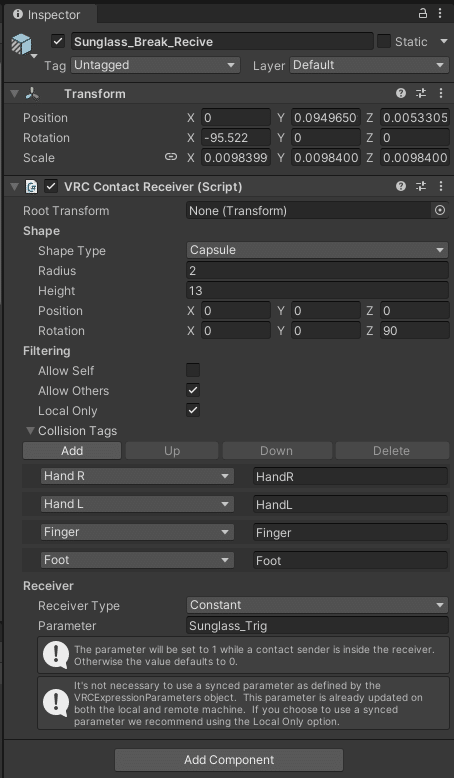Image resolution: width=454 pixels, height=778 pixels.
Task: Disable VRC Contact Receiver script checkbox
Action: (51, 187)
